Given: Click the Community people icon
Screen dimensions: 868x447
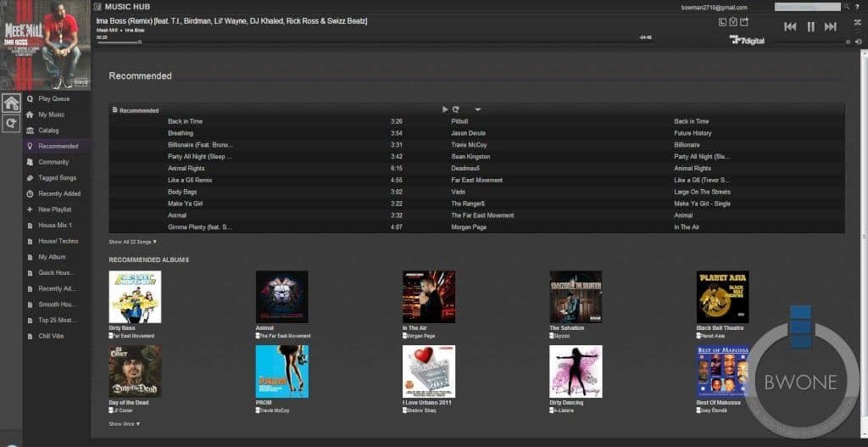Looking at the screenshot, I should click(30, 162).
